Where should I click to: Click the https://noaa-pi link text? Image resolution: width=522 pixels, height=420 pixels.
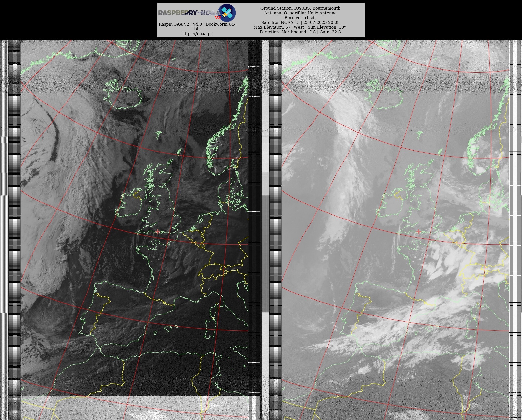197,34
